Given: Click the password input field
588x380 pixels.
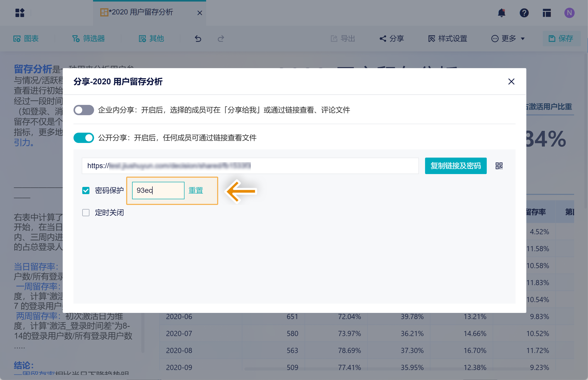Looking at the screenshot, I should coord(158,191).
